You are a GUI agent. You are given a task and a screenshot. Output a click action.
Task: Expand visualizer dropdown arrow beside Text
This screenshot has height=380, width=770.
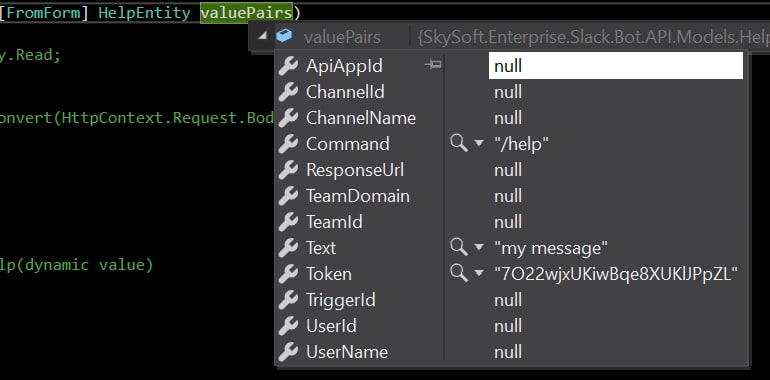(x=479, y=247)
